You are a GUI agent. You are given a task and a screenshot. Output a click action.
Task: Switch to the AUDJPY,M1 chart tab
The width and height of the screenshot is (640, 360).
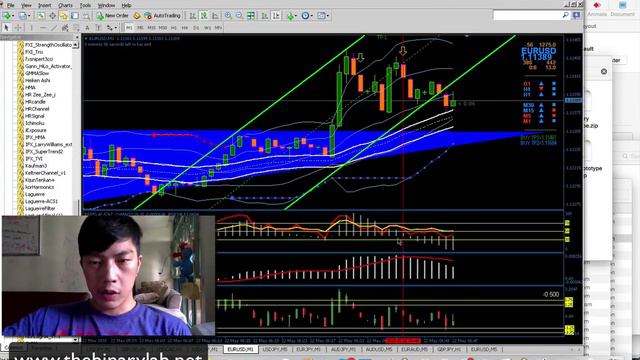tap(344, 349)
